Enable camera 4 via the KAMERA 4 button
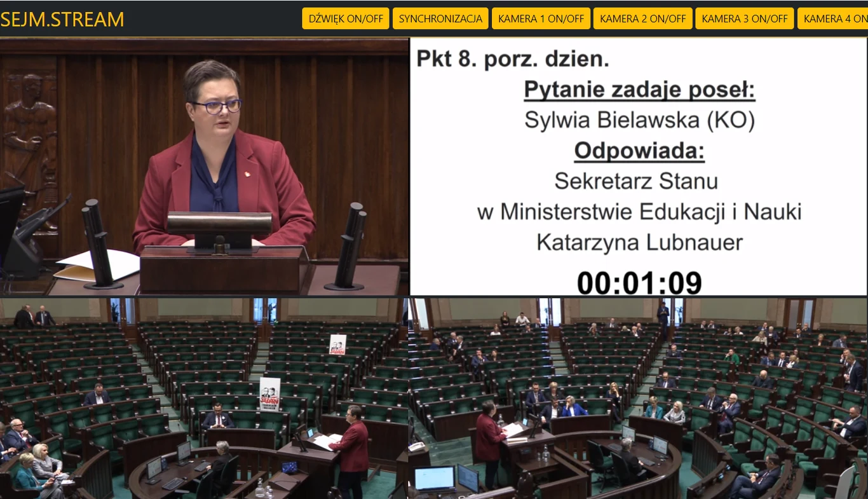 (x=836, y=18)
